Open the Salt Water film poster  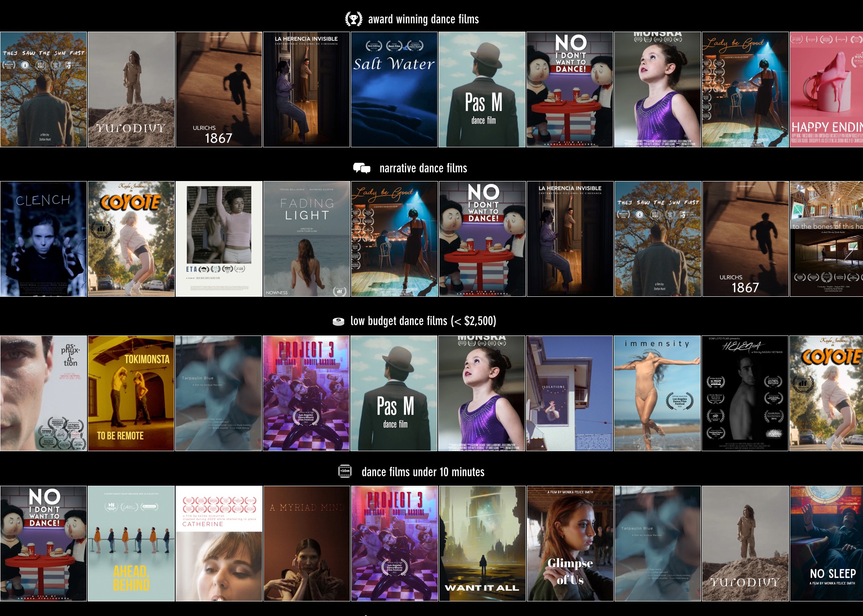pyautogui.click(x=394, y=89)
